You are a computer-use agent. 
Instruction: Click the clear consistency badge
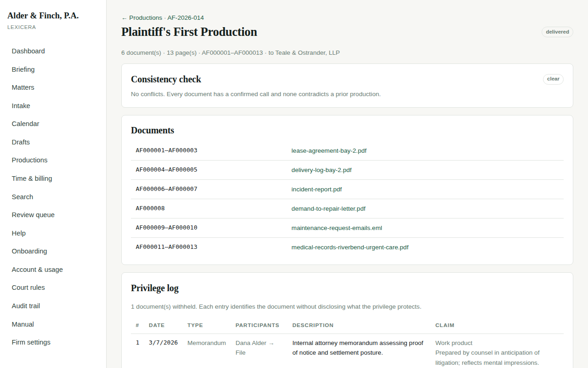pyautogui.click(x=553, y=79)
